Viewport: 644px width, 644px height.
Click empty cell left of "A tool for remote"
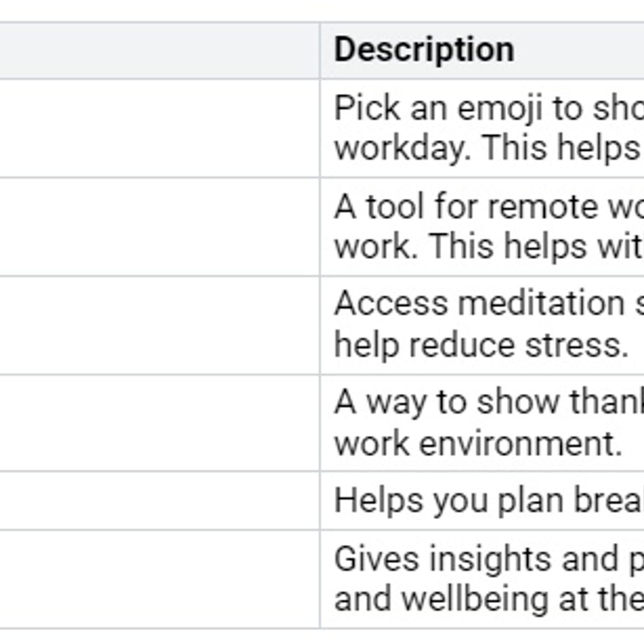click(159, 226)
